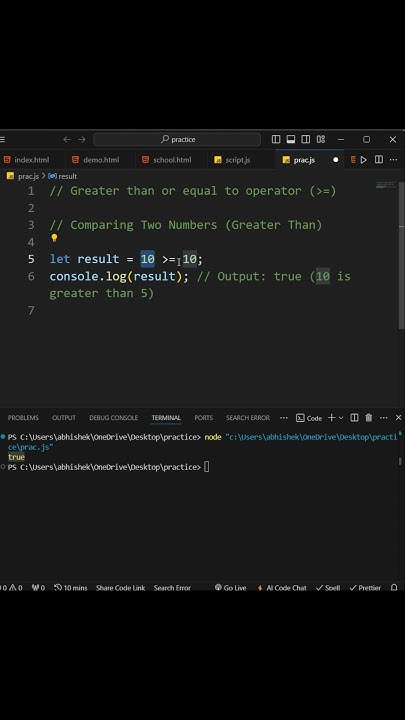Open the hamburger application menu
This screenshot has width=405, height=720.
2,139
